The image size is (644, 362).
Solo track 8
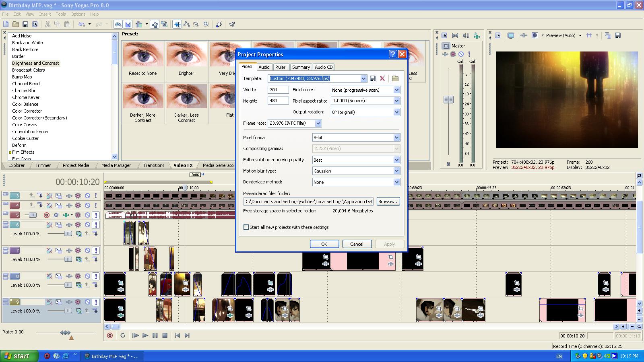click(96, 276)
